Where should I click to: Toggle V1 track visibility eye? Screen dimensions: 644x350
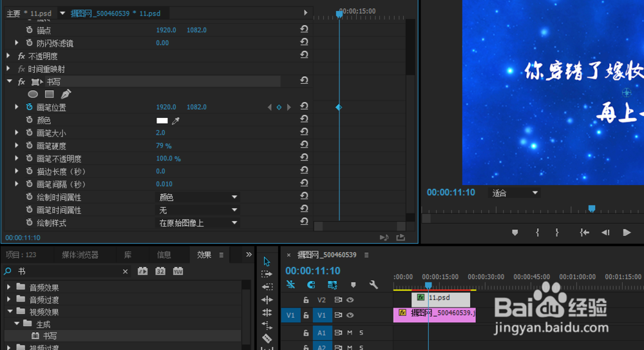point(350,315)
